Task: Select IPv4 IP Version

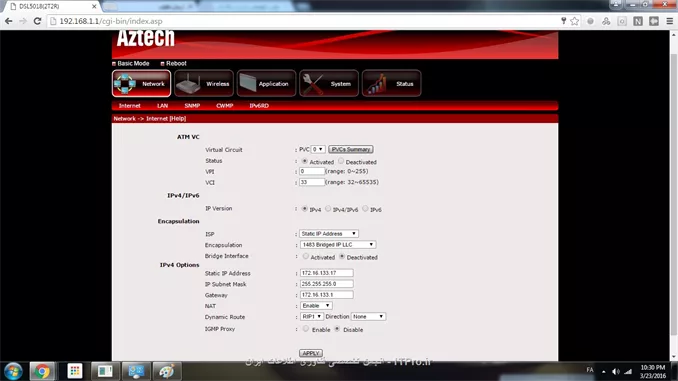Action: pyautogui.click(x=305, y=209)
